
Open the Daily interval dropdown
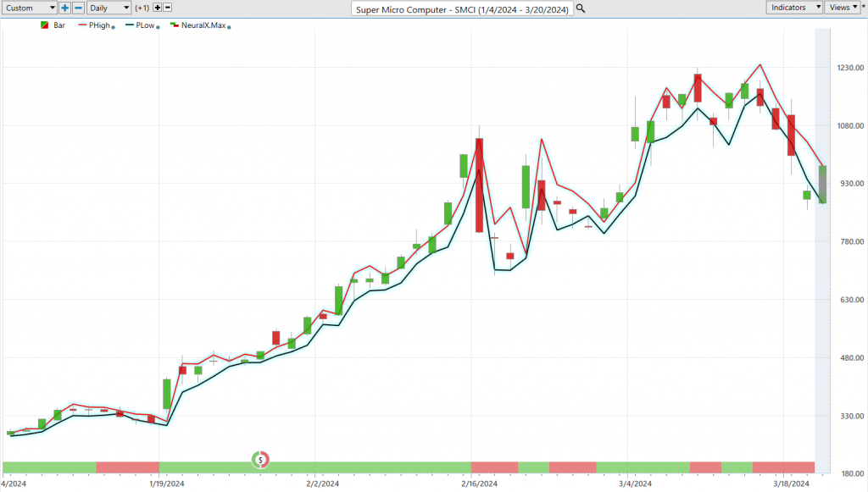pyautogui.click(x=108, y=8)
